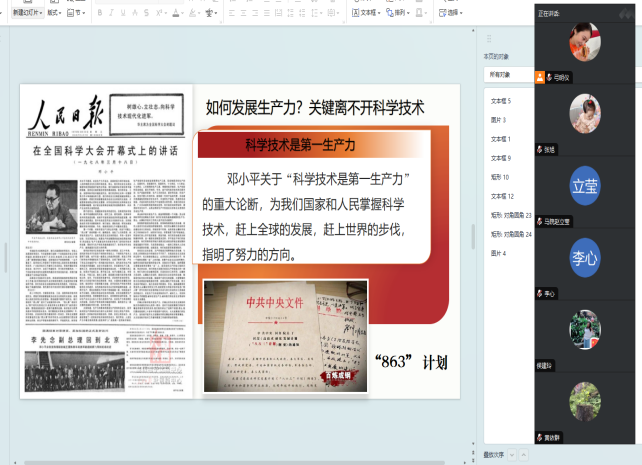This screenshot has width=642, height=465.
Task: Click the 中共中央文件 image on slide
Action: click(x=285, y=336)
